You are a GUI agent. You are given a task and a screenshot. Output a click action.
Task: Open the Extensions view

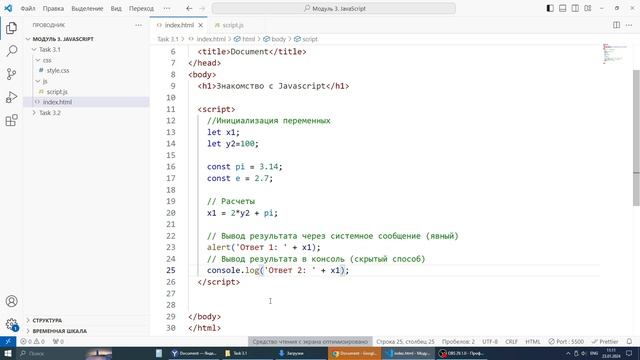11,120
